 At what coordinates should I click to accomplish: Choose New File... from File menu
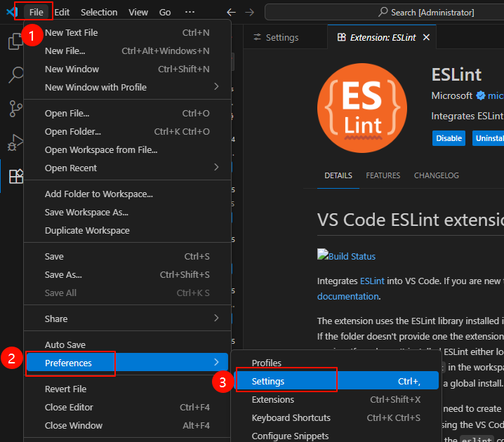click(x=127, y=51)
